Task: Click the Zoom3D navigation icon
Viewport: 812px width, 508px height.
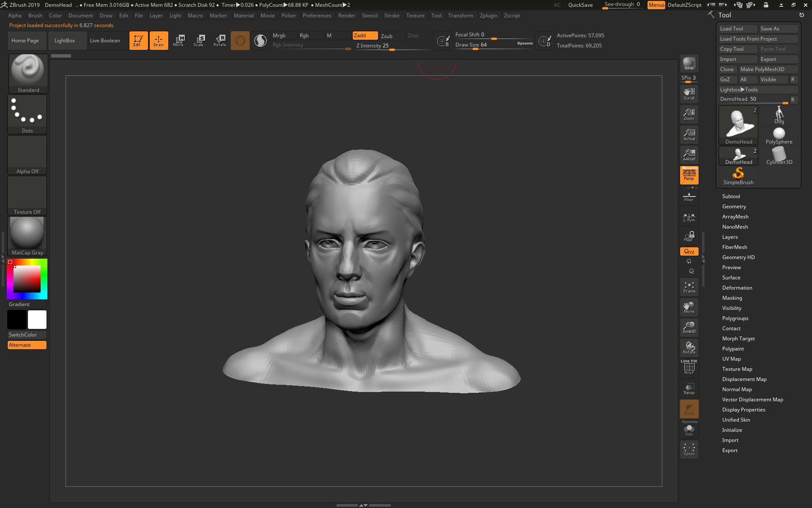Action: click(x=689, y=327)
